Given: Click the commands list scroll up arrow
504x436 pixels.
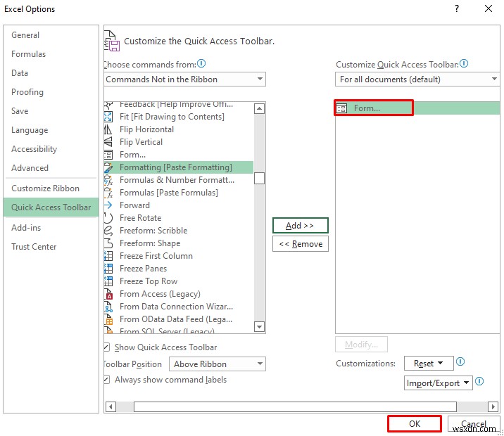Looking at the screenshot, I should pyautogui.click(x=260, y=108).
